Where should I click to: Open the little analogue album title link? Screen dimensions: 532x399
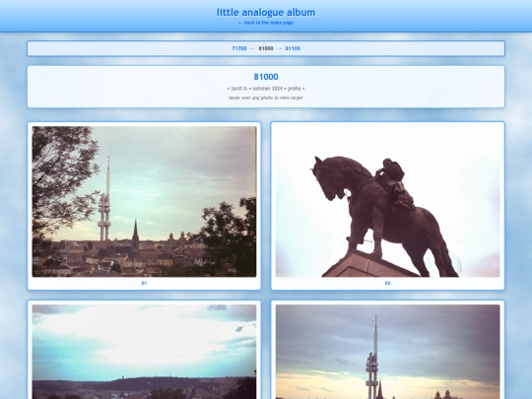point(266,12)
